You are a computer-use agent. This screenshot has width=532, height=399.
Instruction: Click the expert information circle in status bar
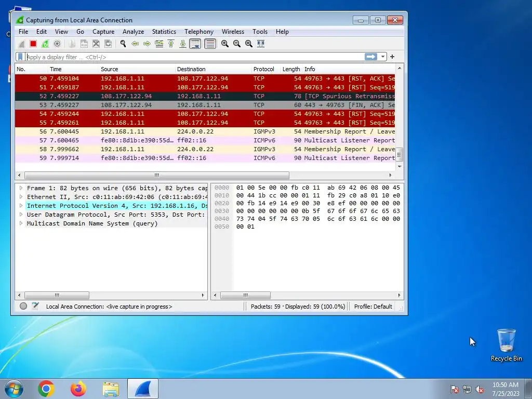23,306
